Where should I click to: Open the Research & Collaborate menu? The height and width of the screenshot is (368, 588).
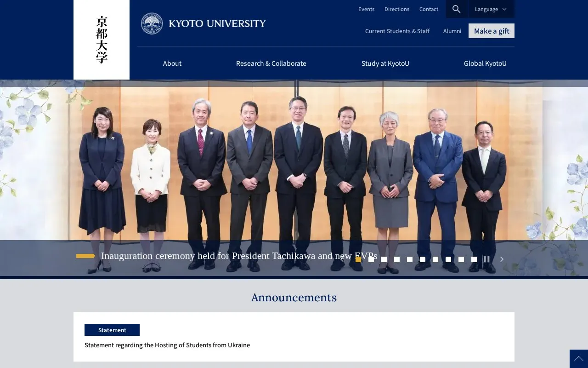271,63
